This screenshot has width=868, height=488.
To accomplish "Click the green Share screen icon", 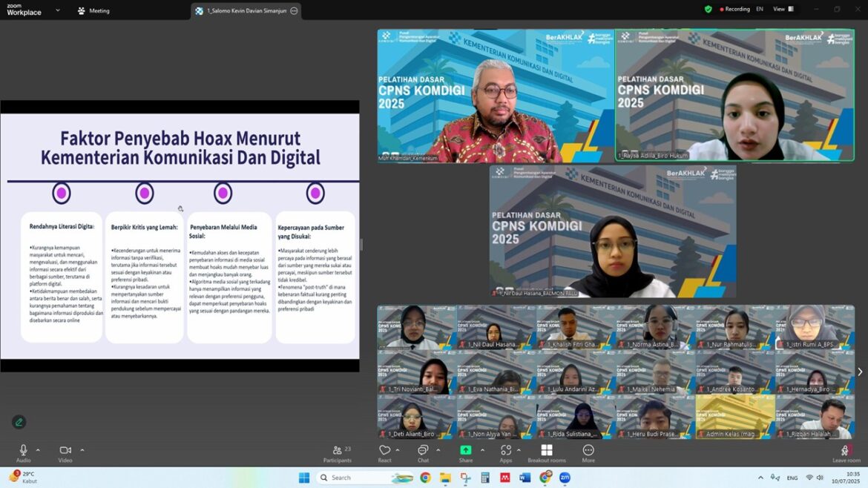I will 466,450.
